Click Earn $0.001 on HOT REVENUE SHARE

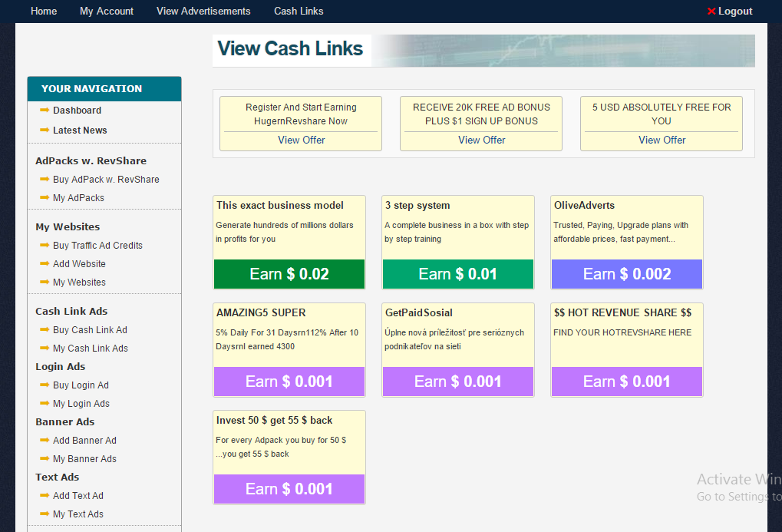coord(627,382)
